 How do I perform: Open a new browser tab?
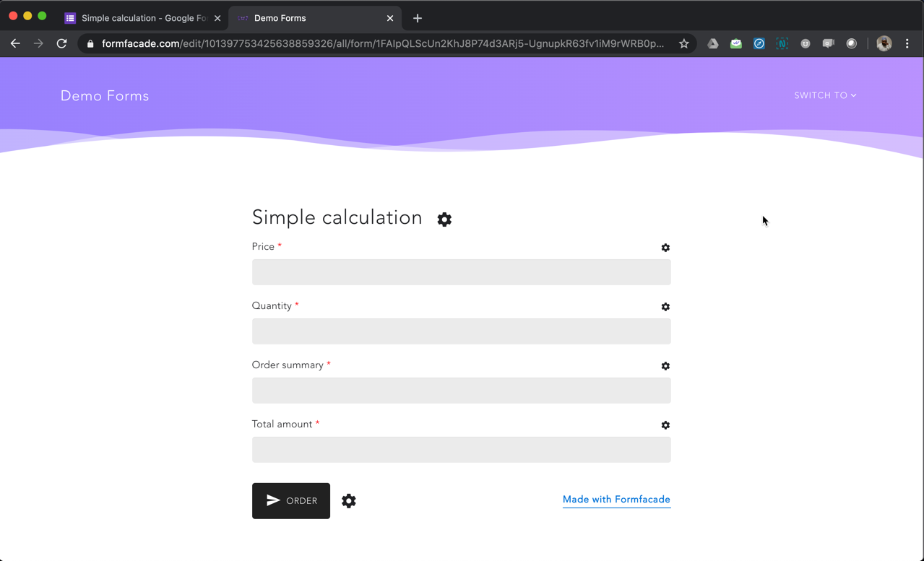418,18
